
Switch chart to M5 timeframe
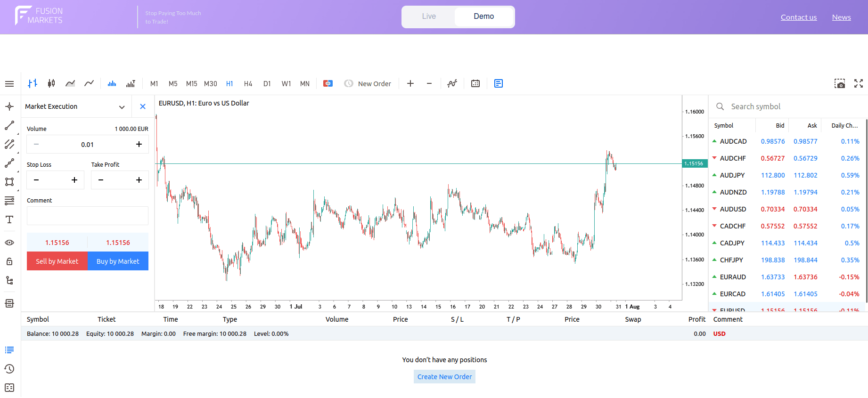click(x=173, y=83)
